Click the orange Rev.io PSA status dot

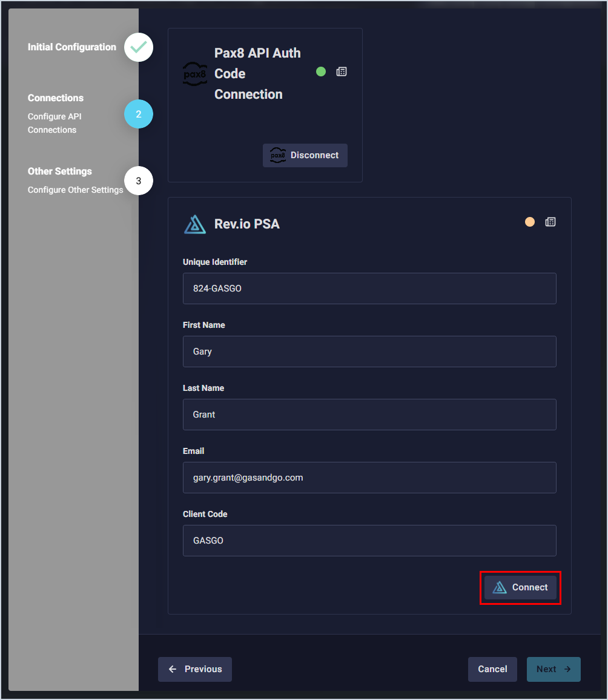point(529,222)
